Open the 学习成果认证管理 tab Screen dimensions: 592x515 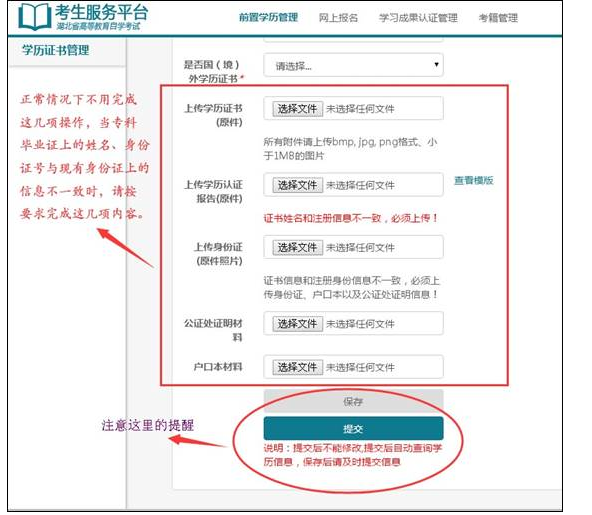[418, 17]
